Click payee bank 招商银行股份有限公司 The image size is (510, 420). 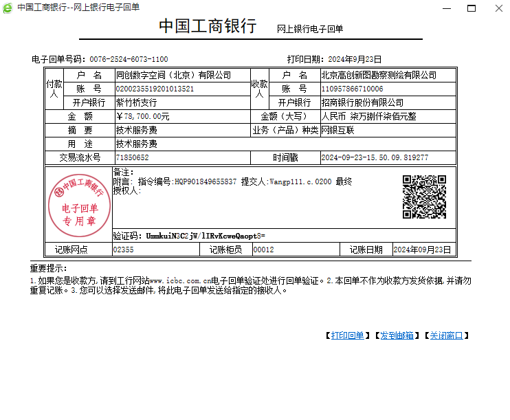362,103
